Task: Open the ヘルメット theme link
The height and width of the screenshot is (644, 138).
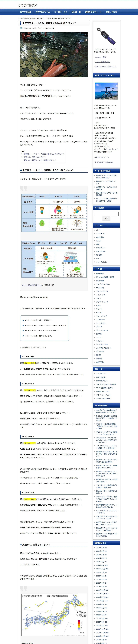Action: [100, 341]
